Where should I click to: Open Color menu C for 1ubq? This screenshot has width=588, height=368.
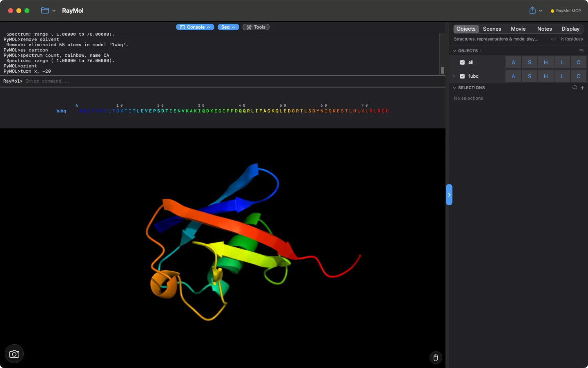click(579, 76)
